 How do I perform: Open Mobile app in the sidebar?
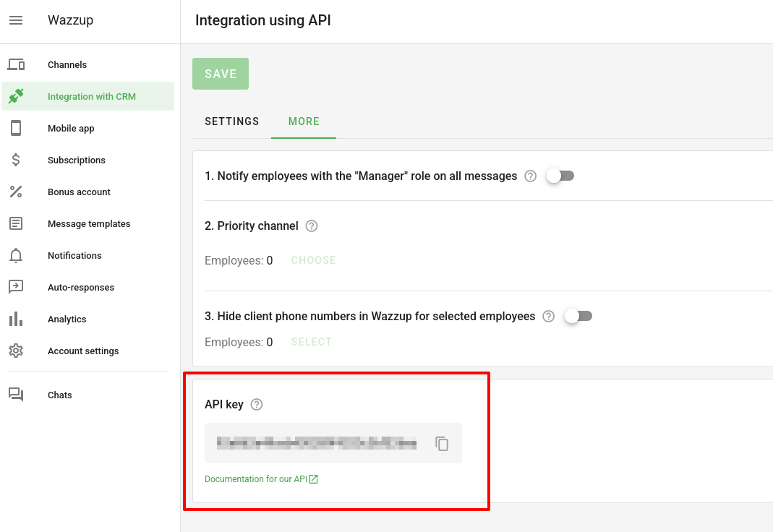[87, 128]
